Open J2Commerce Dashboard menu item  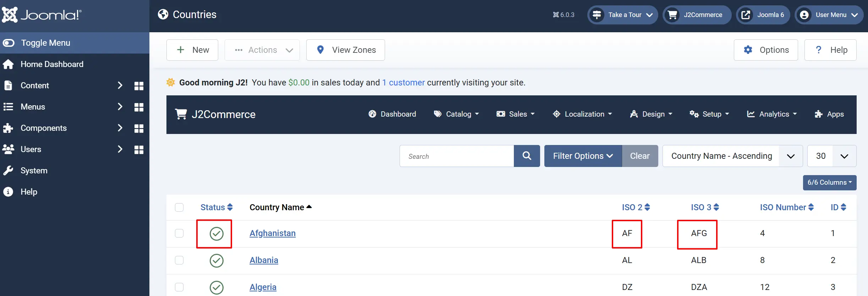(x=392, y=114)
